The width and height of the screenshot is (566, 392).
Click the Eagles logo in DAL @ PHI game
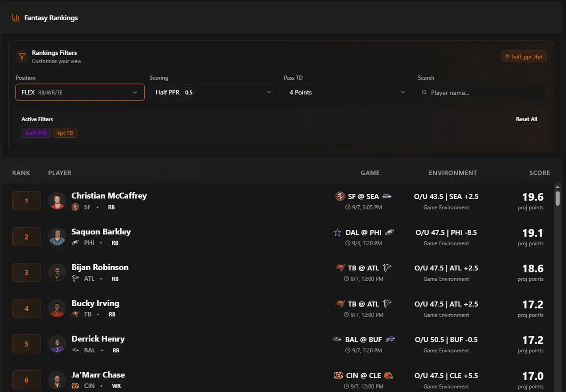[390, 233]
